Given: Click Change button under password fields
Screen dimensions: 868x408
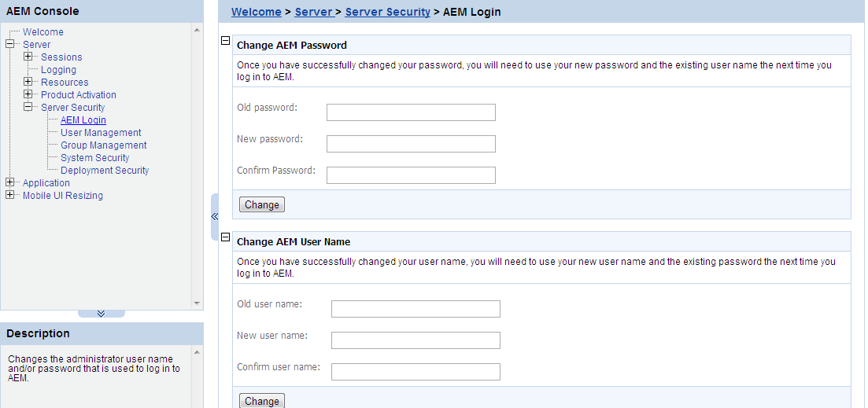Looking at the screenshot, I should pyautogui.click(x=262, y=204).
